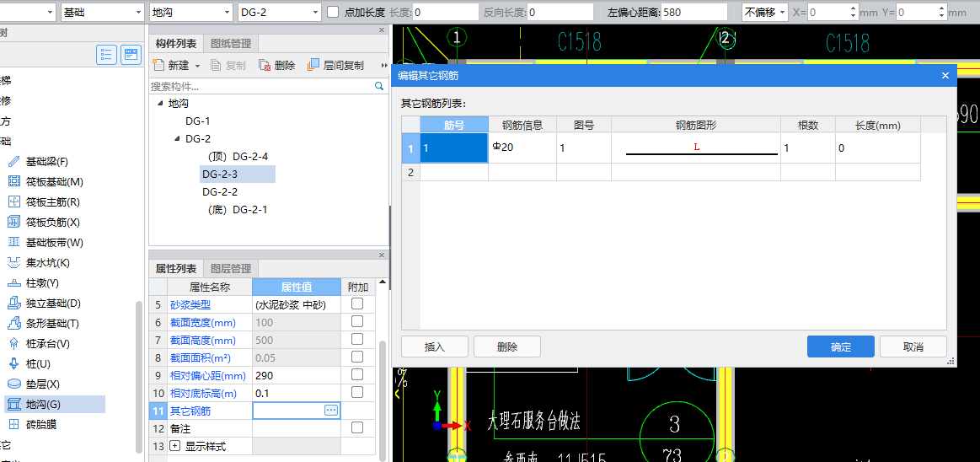Select 基础梁(F) foundation beam icon
Image resolution: width=980 pixels, height=462 pixels.
click(13, 162)
